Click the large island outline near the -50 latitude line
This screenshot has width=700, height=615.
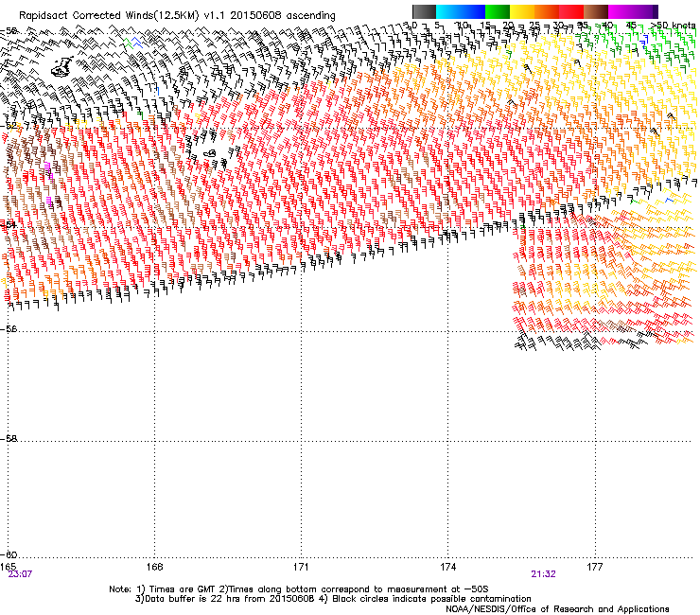62,66
